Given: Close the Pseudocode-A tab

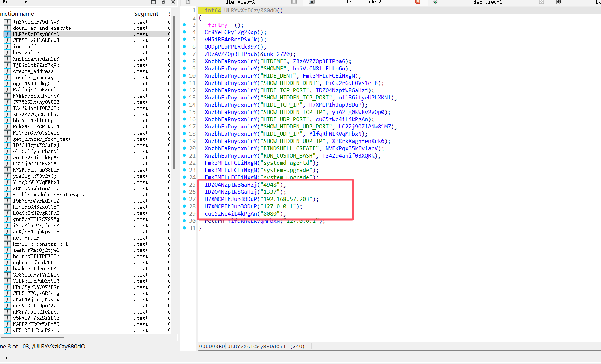Looking at the screenshot, I should 418,2.
